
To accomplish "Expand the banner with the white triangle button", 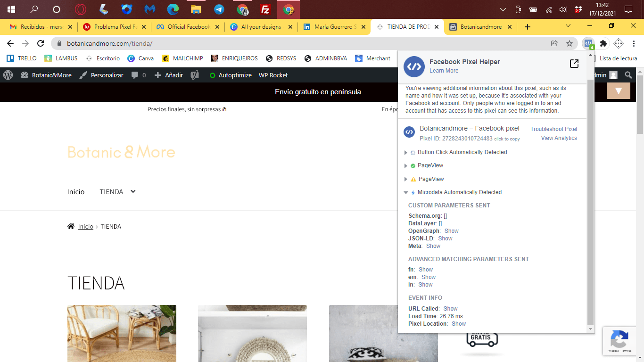I will coord(619,91).
